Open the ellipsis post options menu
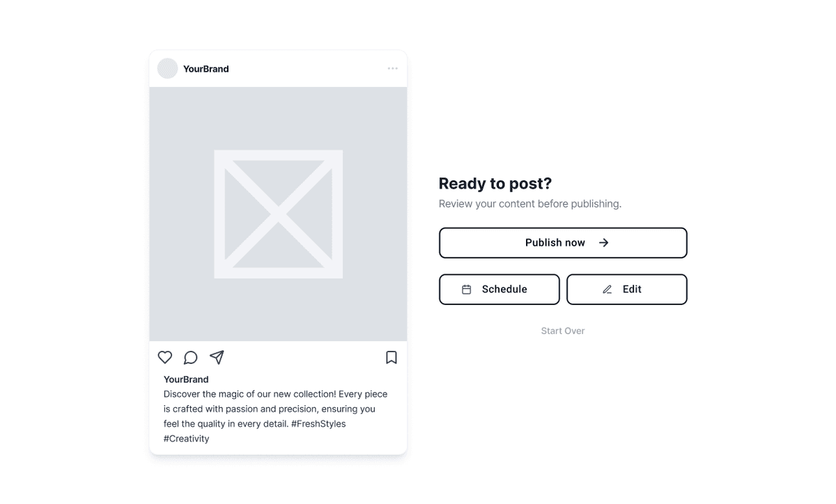 point(393,68)
